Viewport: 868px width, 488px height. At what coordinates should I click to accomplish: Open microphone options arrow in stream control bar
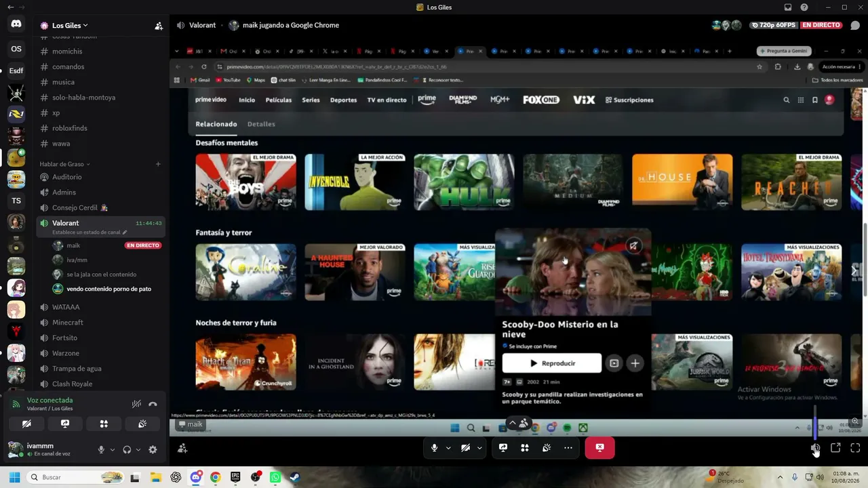(x=448, y=447)
